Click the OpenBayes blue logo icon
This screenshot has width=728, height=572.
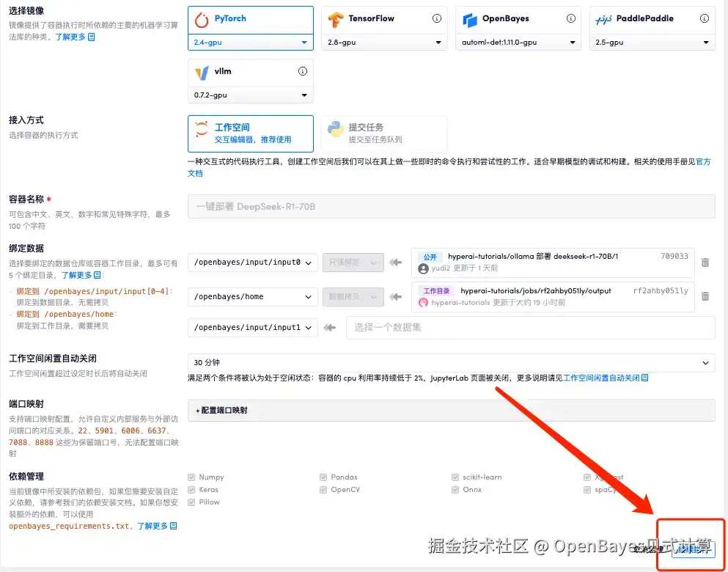click(x=470, y=20)
